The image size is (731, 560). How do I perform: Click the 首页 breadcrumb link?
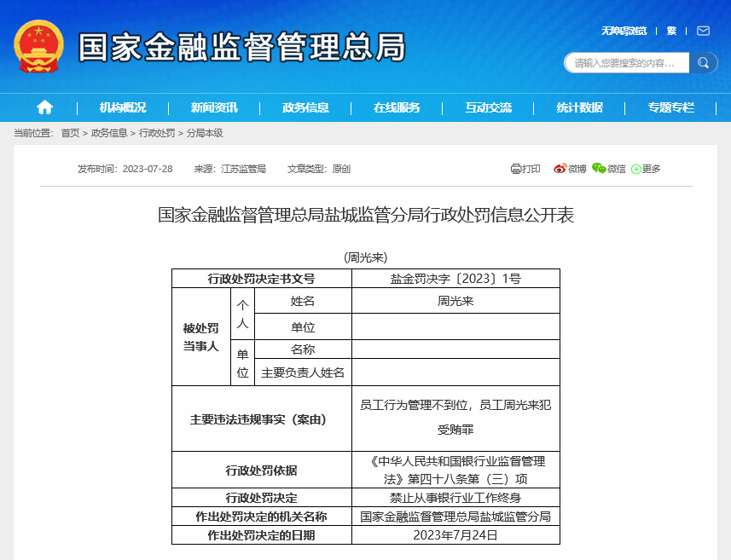point(71,133)
